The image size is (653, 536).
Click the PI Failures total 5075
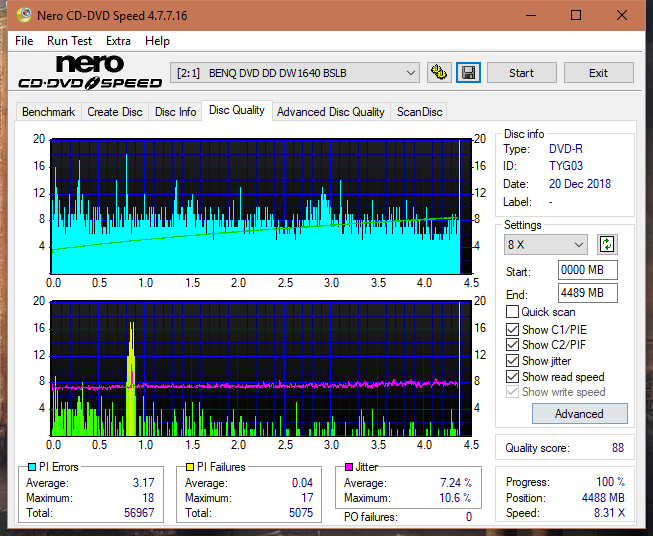coord(301,512)
